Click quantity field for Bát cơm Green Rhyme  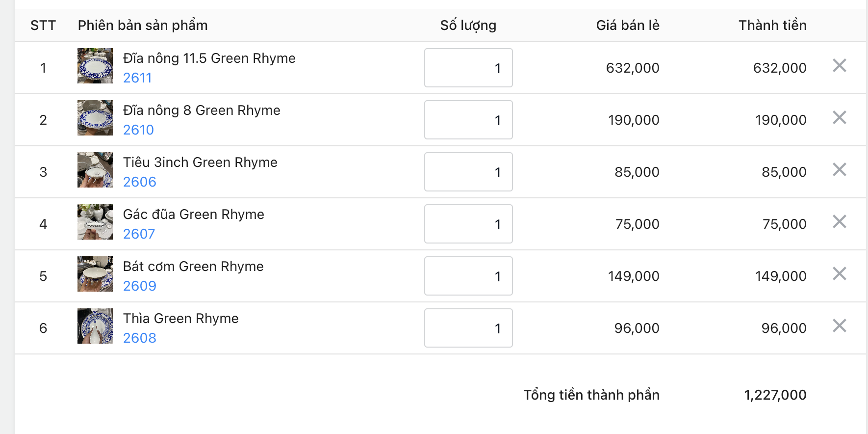click(x=468, y=276)
